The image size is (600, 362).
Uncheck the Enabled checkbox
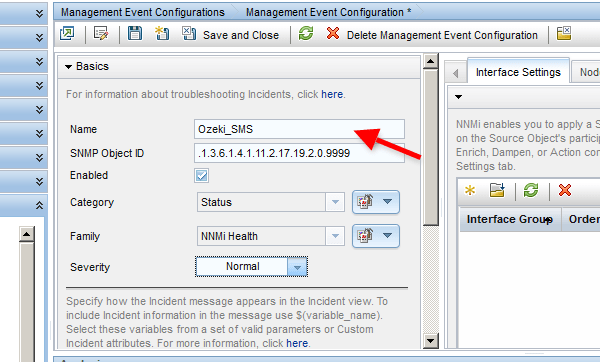202,176
